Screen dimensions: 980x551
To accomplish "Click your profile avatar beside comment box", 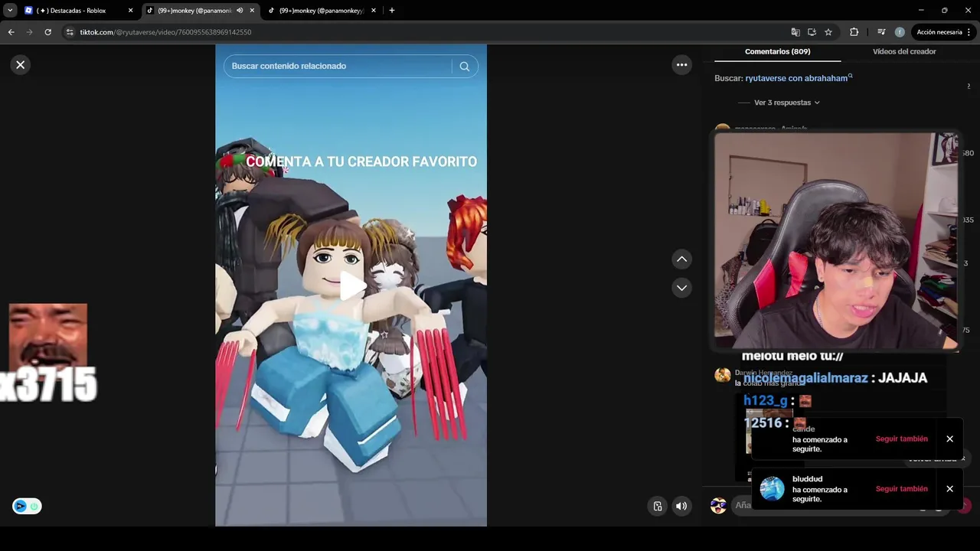I will pyautogui.click(x=718, y=506).
